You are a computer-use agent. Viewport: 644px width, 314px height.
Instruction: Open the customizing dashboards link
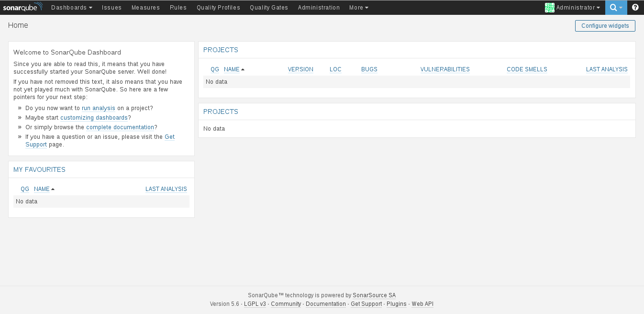click(x=94, y=118)
